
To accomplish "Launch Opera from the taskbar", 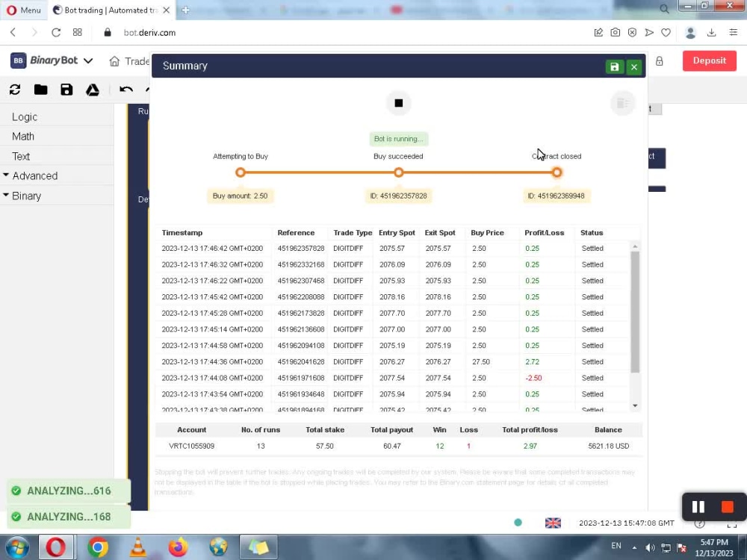I will 57,547.
